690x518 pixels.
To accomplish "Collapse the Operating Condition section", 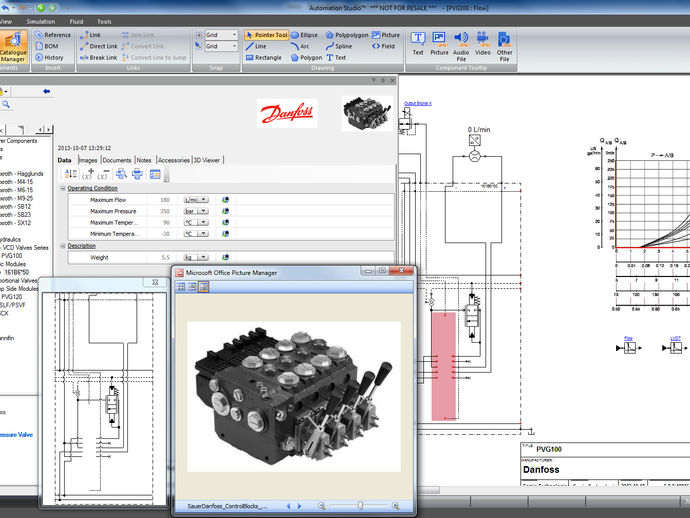I will click(62, 188).
